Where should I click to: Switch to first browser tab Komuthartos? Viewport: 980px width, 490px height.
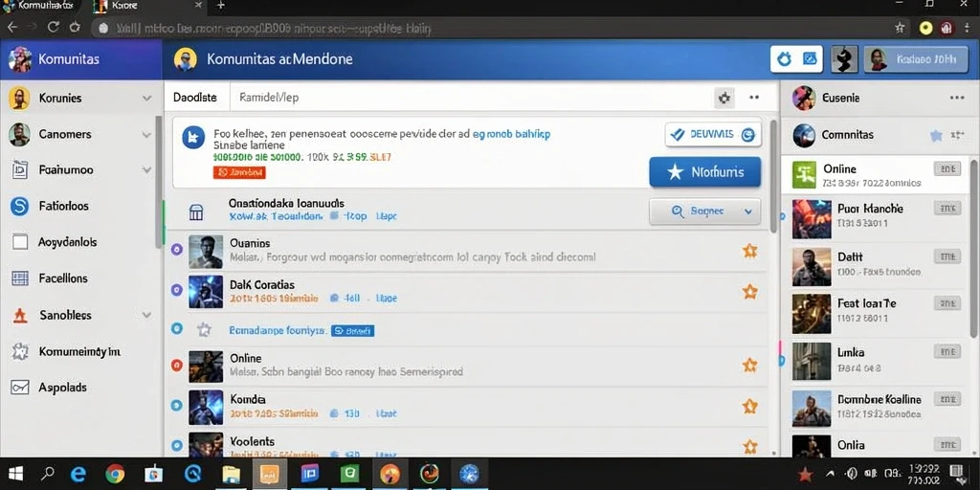tap(40, 7)
